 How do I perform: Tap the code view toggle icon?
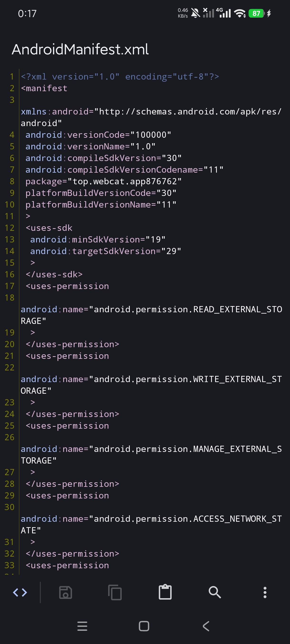pyautogui.click(x=20, y=592)
